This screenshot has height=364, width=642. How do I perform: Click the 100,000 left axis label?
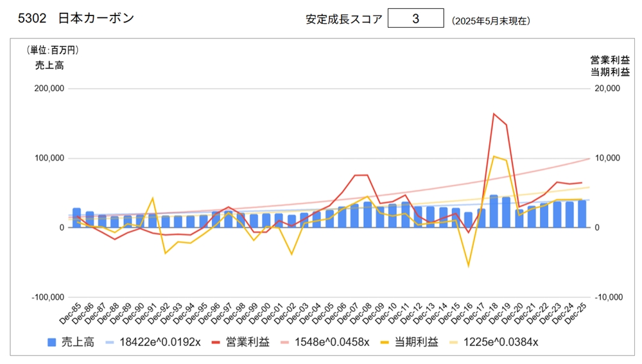click(x=49, y=158)
